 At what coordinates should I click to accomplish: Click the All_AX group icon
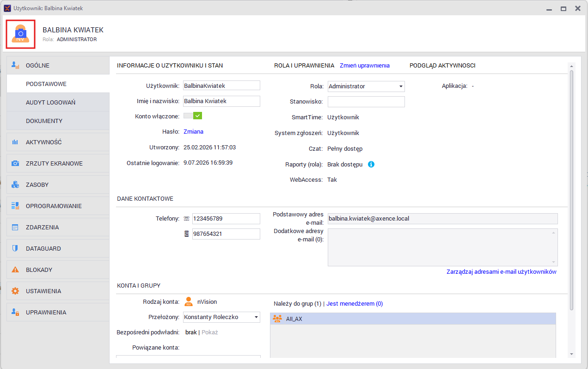click(x=277, y=319)
